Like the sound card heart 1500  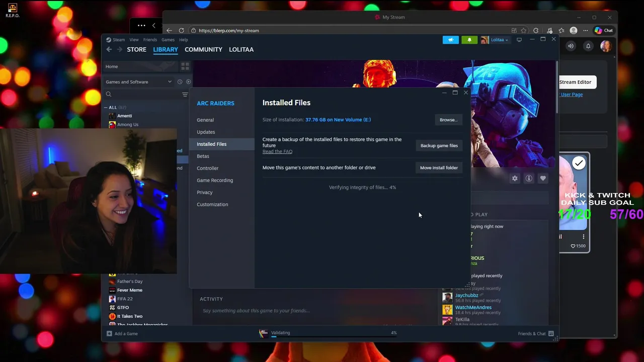pyautogui.click(x=578, y=246)
